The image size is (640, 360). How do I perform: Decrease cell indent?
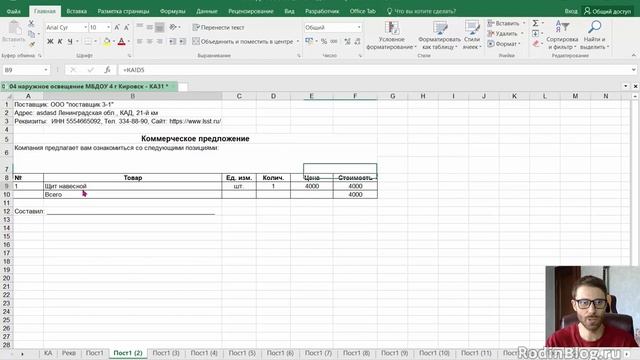pos(173,41)
